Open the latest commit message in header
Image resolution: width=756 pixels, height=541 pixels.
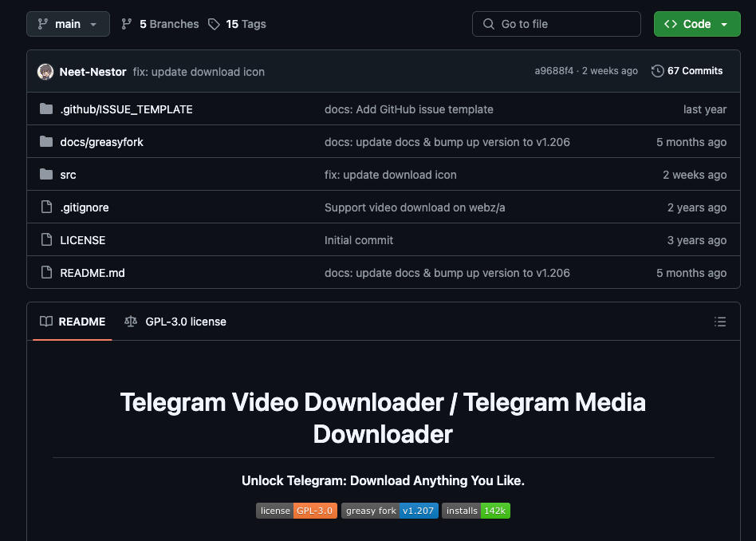point(199,72)
